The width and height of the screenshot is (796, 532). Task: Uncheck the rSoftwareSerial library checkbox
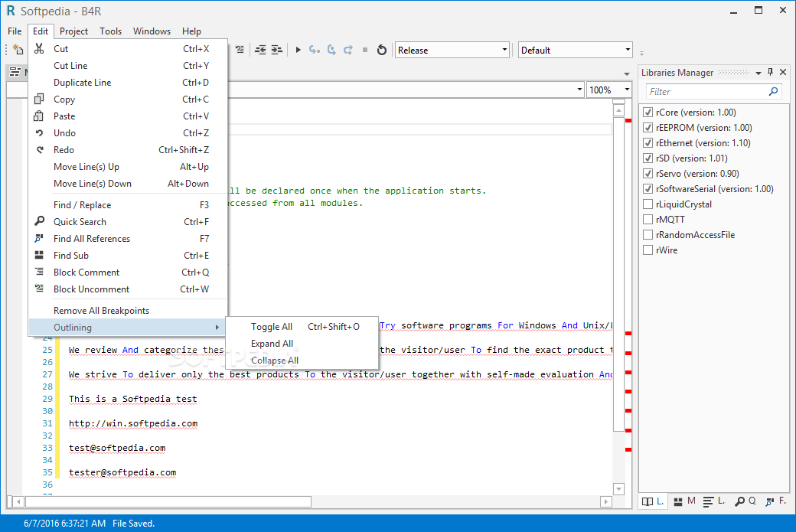(648, 189)
